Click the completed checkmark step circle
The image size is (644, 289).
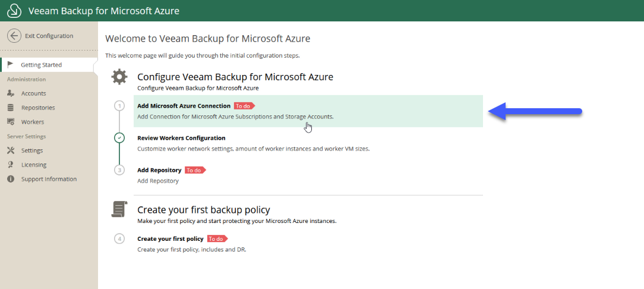(119, 138)
